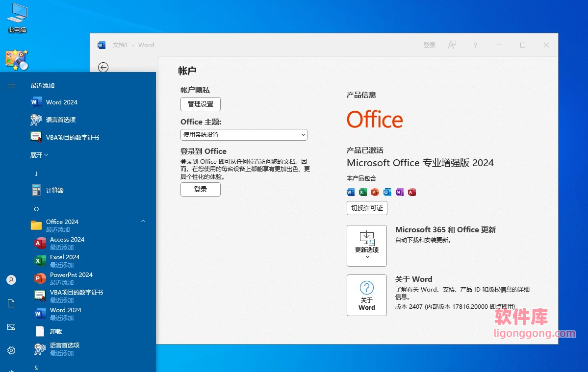Image resolution: width=588 pixels, height=372 pixels.
Task: Click 管理设置 under 帐户隐私
Action: click(200, 104)
